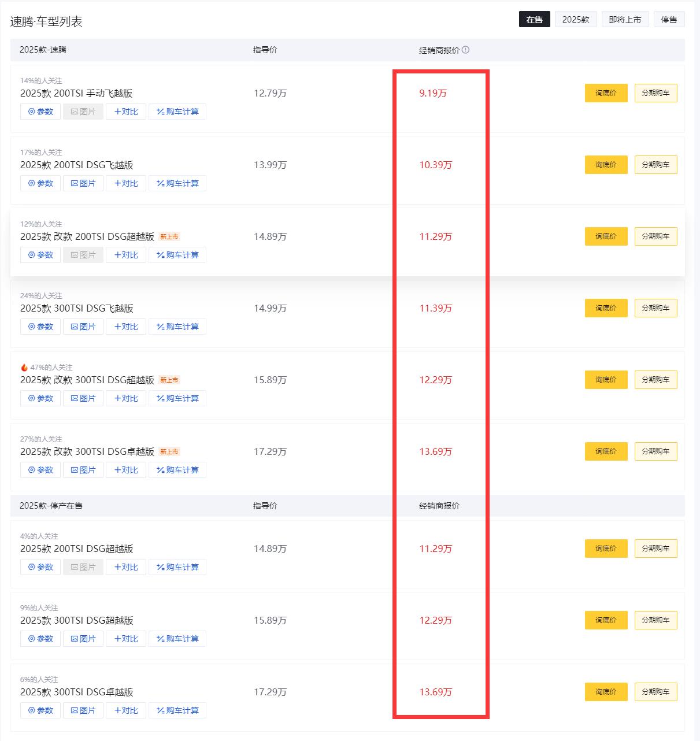Open 购车计算 for 300TSI DSG飞越版
The image size is (700, 741).
tap(177, 327)
